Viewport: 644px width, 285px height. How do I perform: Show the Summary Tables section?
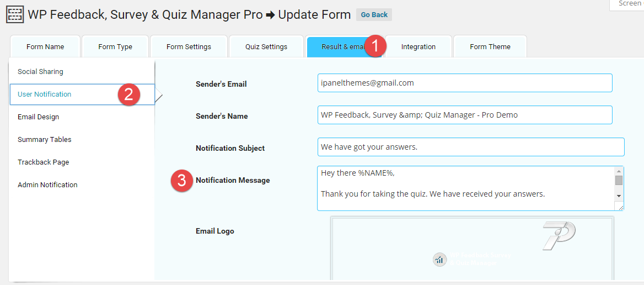coord(45,140)
